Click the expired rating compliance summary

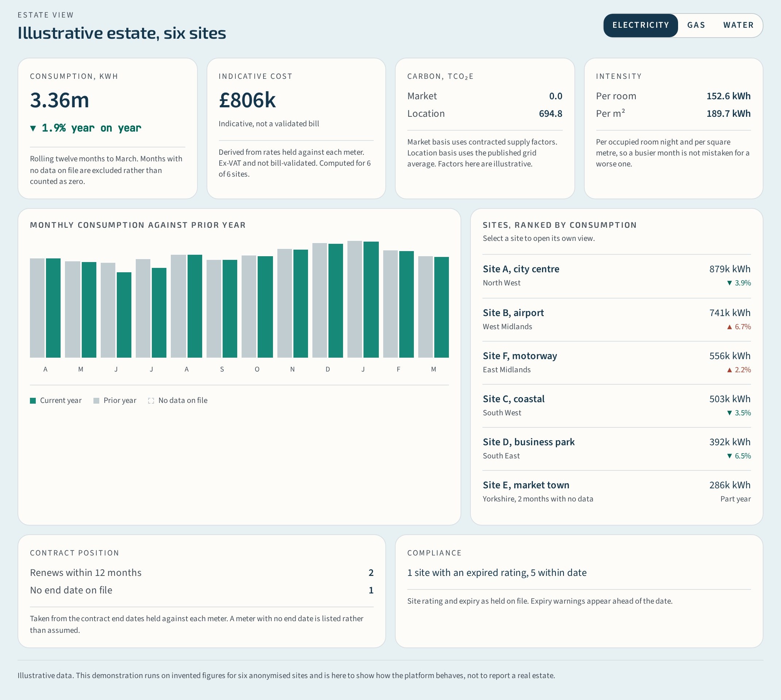(497, 573)
